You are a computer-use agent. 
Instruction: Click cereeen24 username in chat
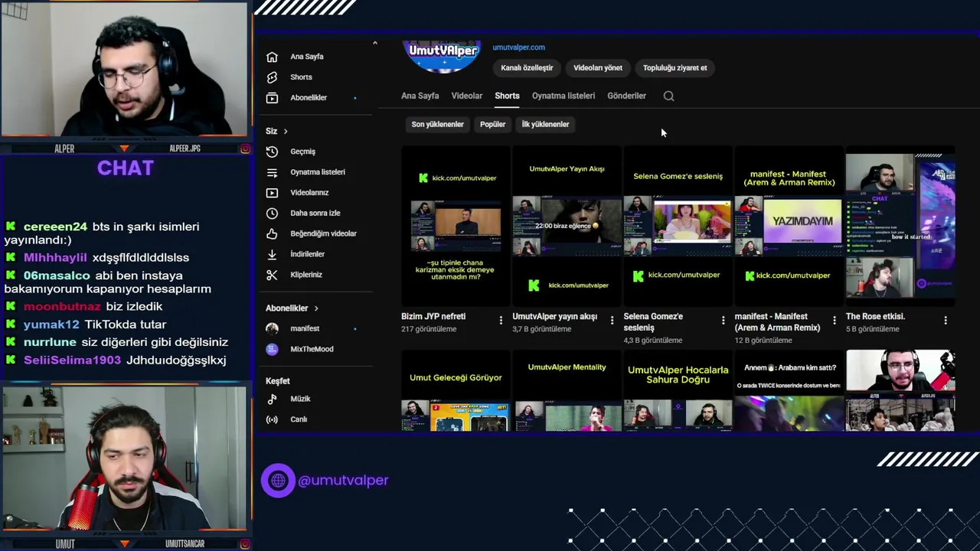(55, 227)
